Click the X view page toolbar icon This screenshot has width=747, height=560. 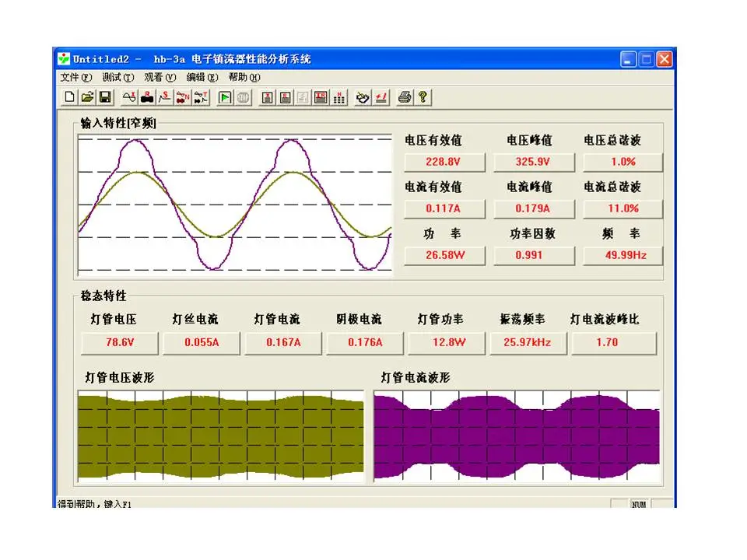point(267,97)
